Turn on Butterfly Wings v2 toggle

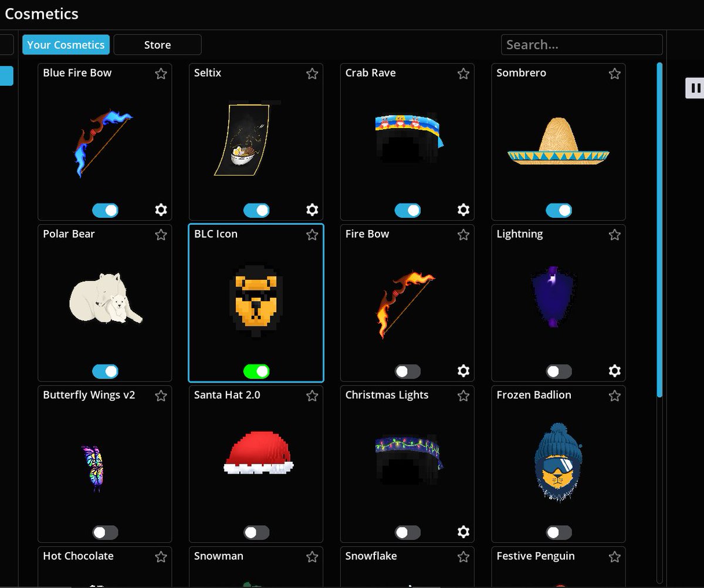[106, 532]
